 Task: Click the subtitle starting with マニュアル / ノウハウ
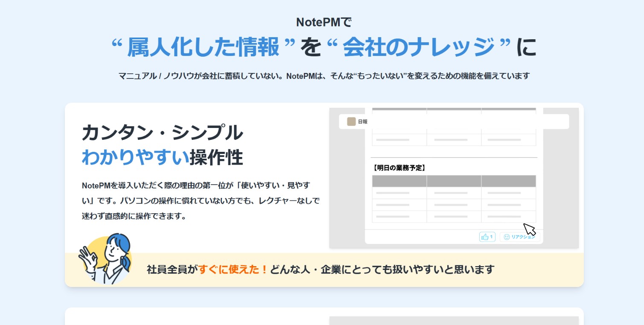[x=324, y=76]
